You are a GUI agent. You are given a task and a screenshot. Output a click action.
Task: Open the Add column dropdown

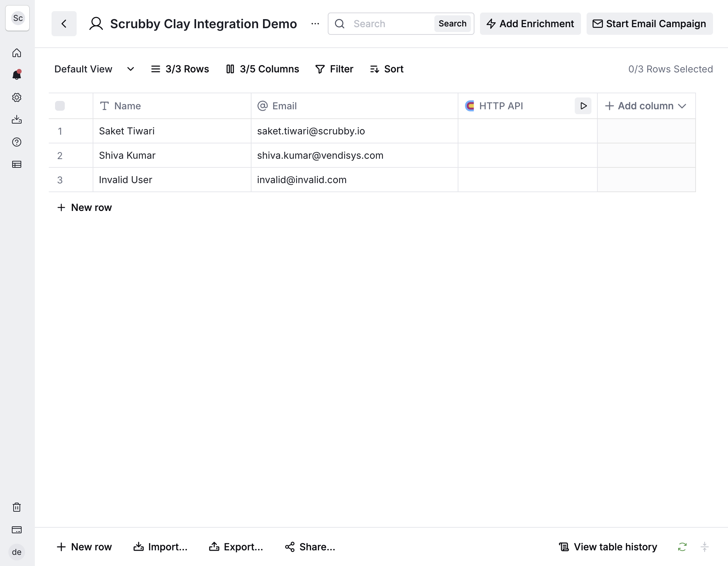click(646, 106)
